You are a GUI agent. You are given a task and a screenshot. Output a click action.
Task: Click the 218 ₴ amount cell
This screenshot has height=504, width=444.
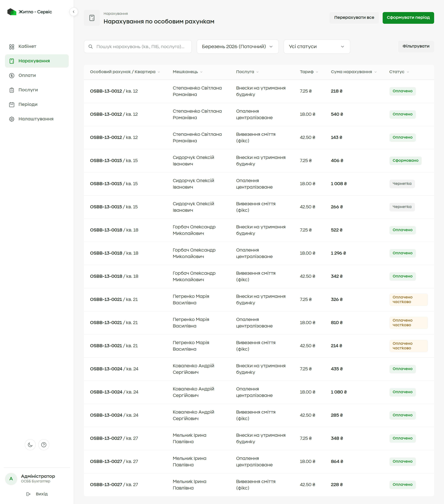point(337,91)
